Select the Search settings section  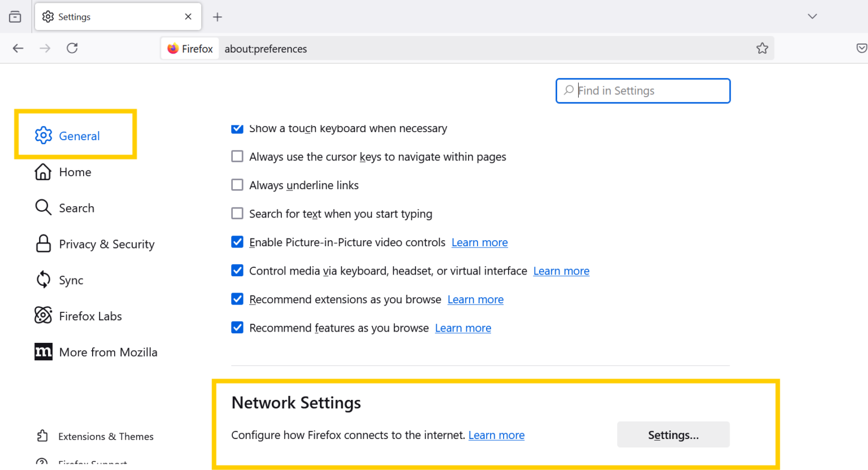[x=76, y=207]
